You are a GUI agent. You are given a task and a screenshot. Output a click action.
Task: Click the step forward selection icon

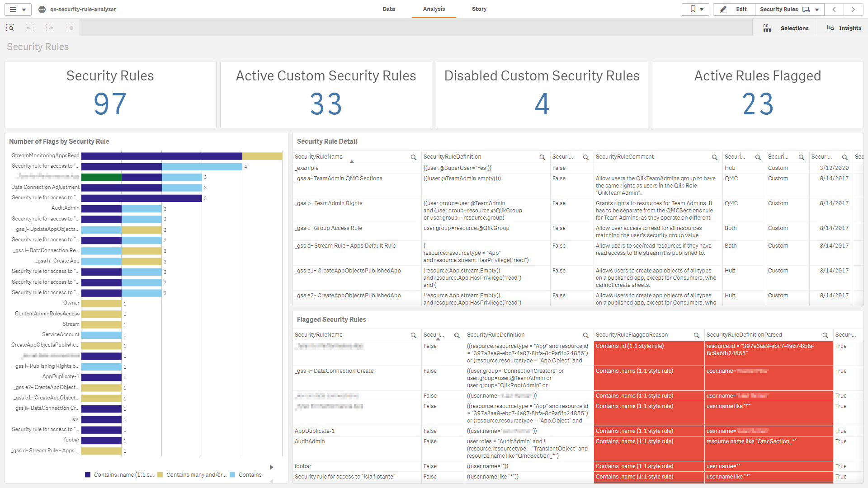pos(50,28)
